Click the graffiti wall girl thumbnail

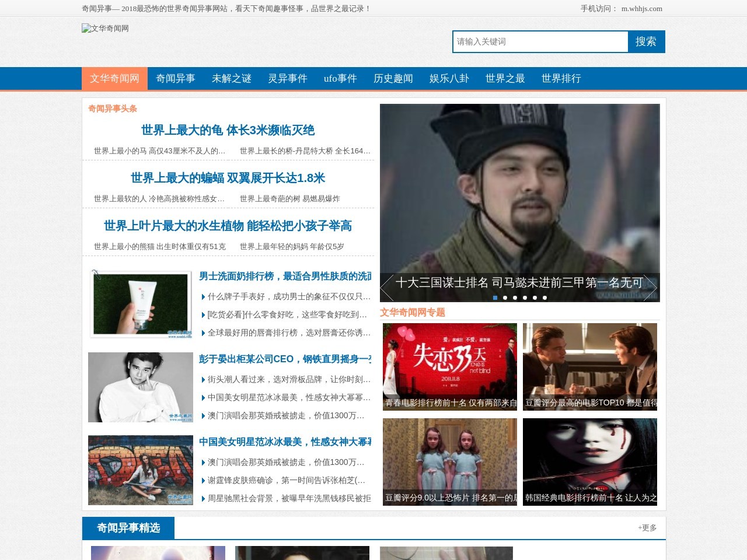[141, 470]
